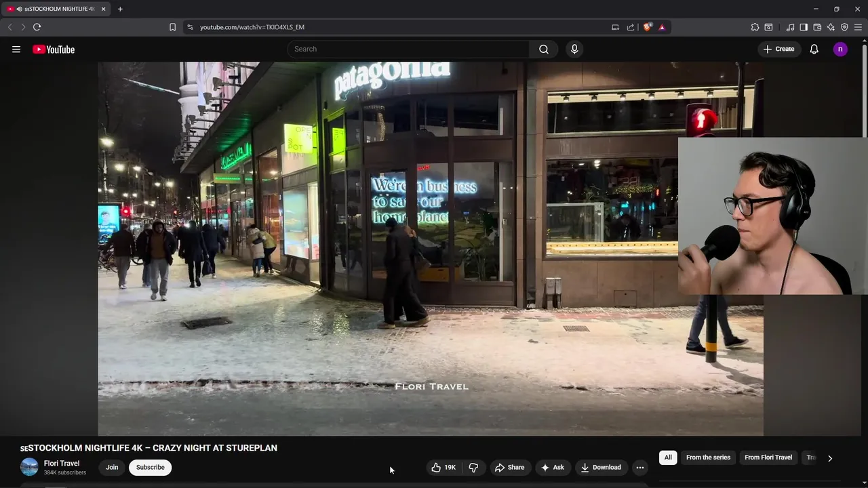Open the YouTube guide hamburger menu

[16, 49]
